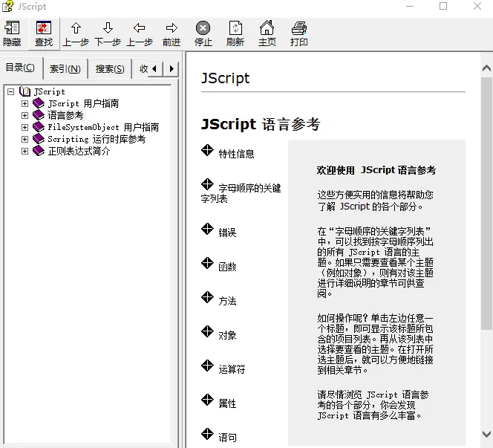Click the right-arrow 前进 (Forward) icon
Screen dimensions: 493x448
(172, 29)
